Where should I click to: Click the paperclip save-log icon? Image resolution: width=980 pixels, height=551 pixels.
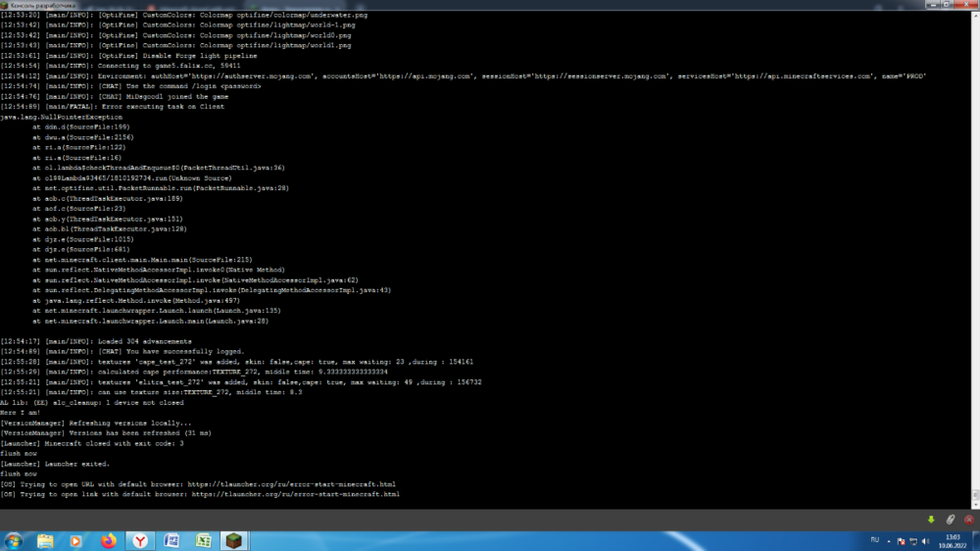pos(950,520)
